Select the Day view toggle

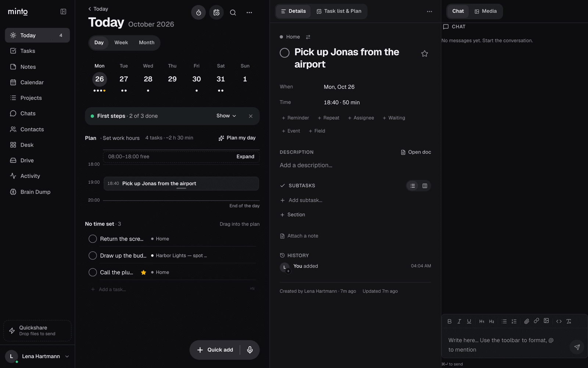point(99,43)
